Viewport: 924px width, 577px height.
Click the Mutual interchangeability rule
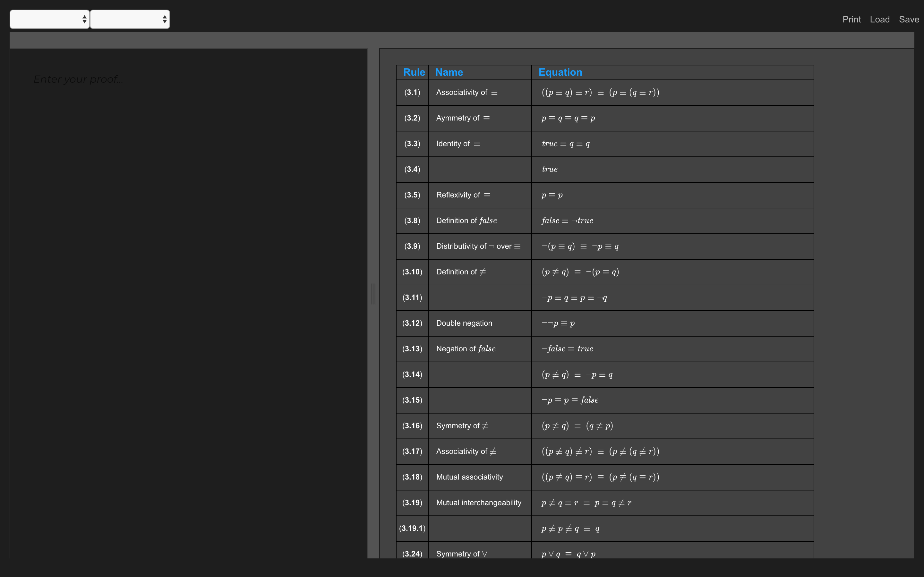(478, 503)
